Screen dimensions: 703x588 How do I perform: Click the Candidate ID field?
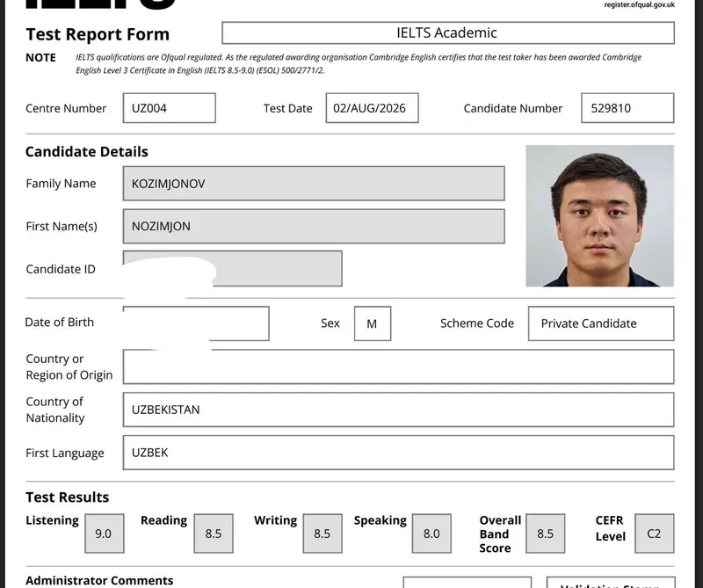click(233, 269)
